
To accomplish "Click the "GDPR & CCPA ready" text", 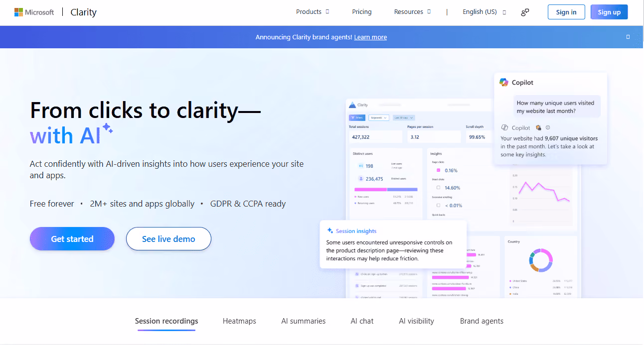I will 248,204.
